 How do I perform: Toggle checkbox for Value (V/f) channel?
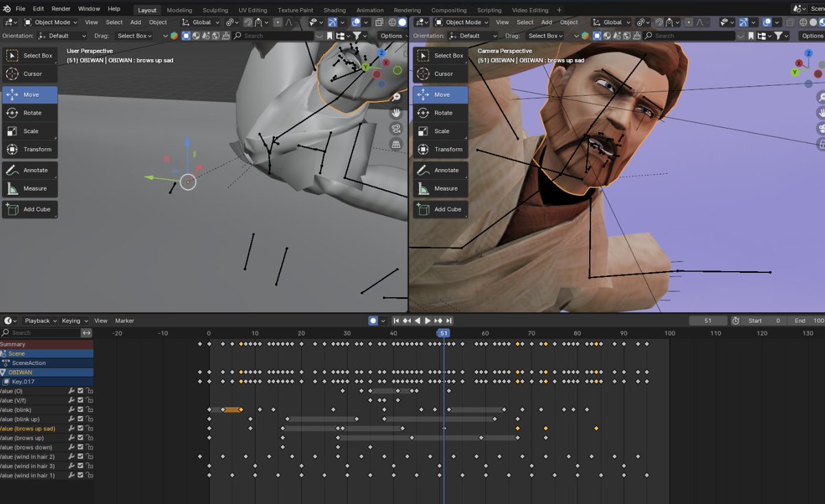(80, 400)
